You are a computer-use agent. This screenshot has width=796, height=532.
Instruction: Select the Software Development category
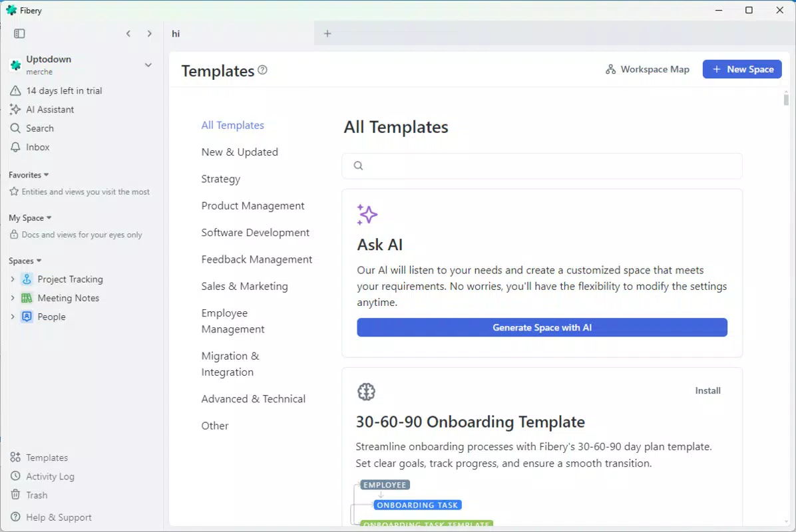point(256,233)
